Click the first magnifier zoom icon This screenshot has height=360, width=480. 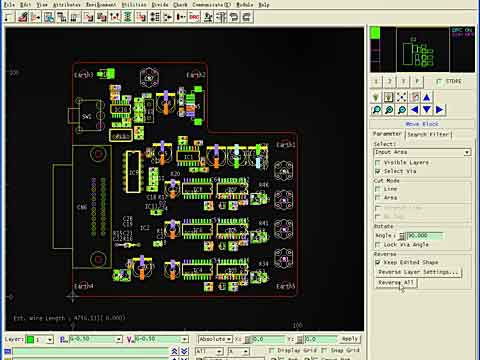[376, 110]
